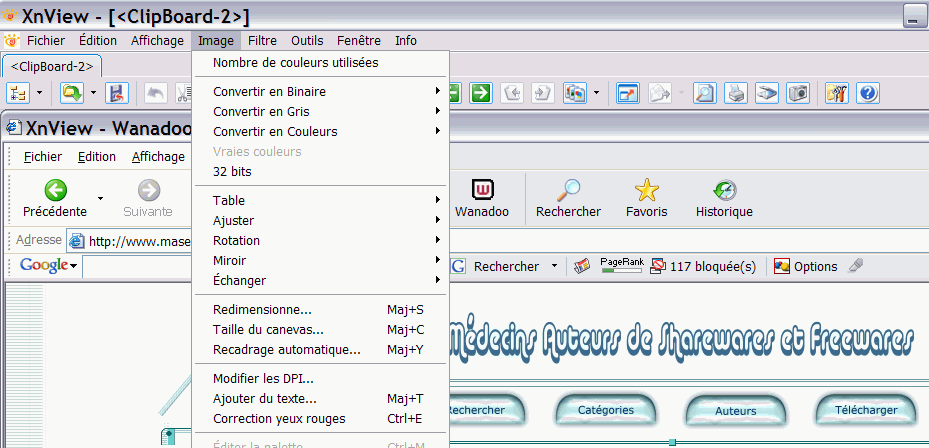Click Google toolbar Rechercher button
This screenshot has height=448, width=929.
[496, 267]
